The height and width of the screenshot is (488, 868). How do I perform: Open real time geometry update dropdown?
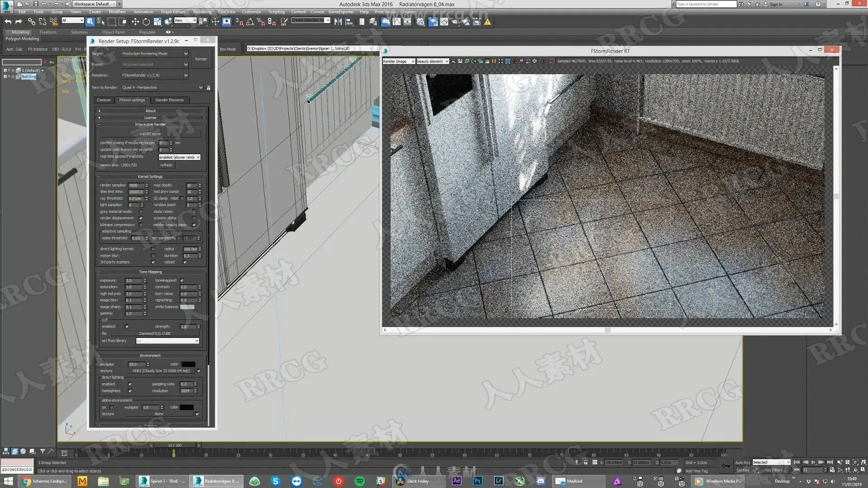pyautogui.click(x=179, y=157)
